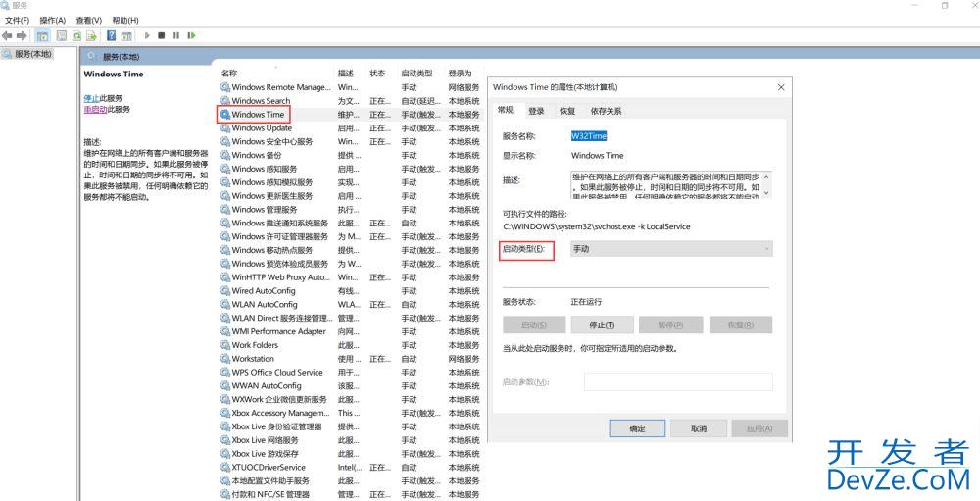Viewport: 980px width, 501px height.
Task: Click the 重启动 此服务 link
Action: [x=95, y=109]
